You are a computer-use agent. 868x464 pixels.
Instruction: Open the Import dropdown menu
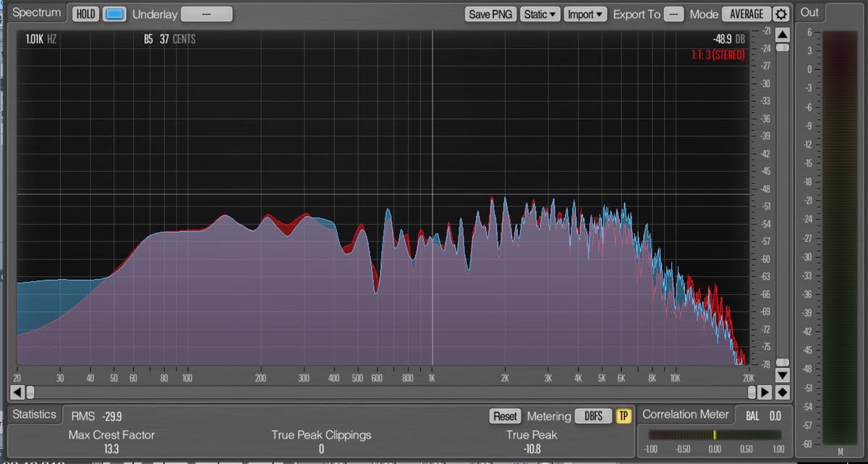pyautogui.click(x=585, y=14)
